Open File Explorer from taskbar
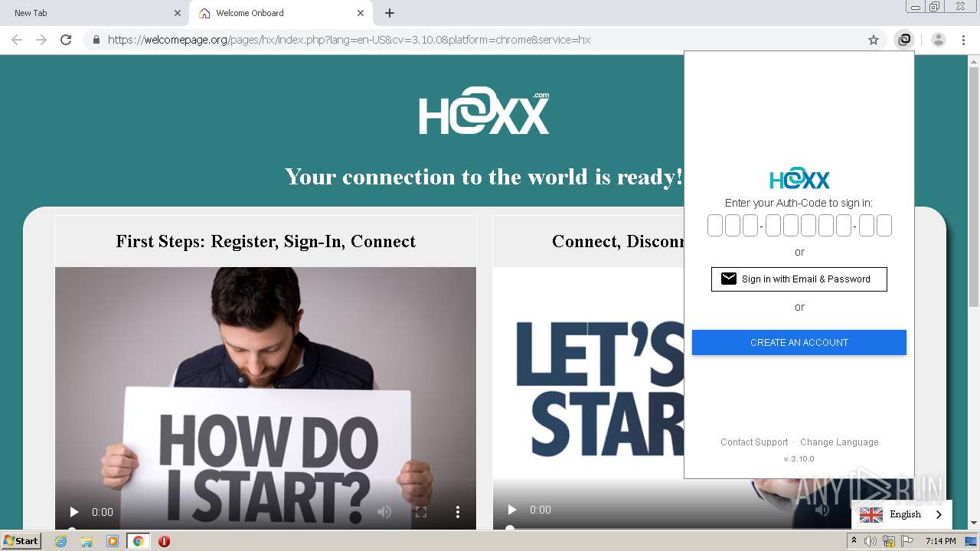This screenshot has width=980, height=551. tap(87, 541)
